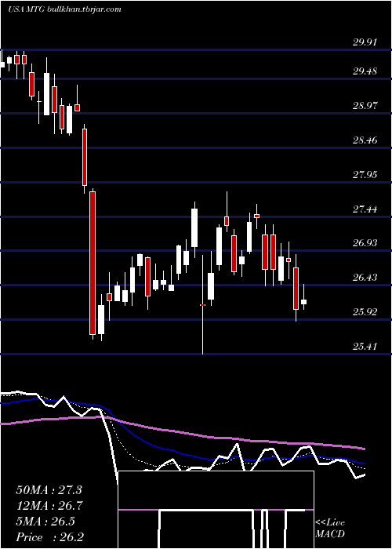This screenshot has width=392, height=549.
Task: Click the 29.48 price axis label
Action: pyautogui.click(x=365, y=71)
